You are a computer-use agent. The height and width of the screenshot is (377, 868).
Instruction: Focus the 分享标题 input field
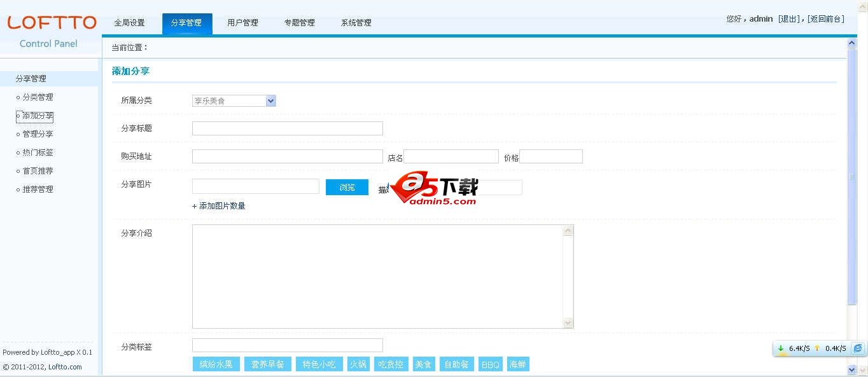(288, 128)
